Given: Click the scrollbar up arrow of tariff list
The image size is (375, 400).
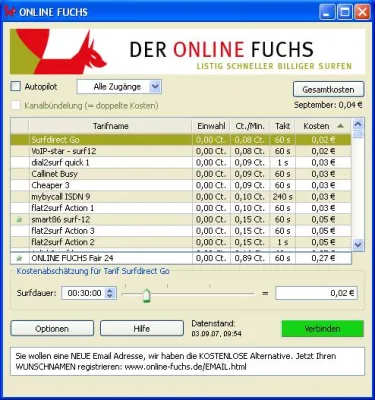Looking at the screenshot, I should click(358, 125).
